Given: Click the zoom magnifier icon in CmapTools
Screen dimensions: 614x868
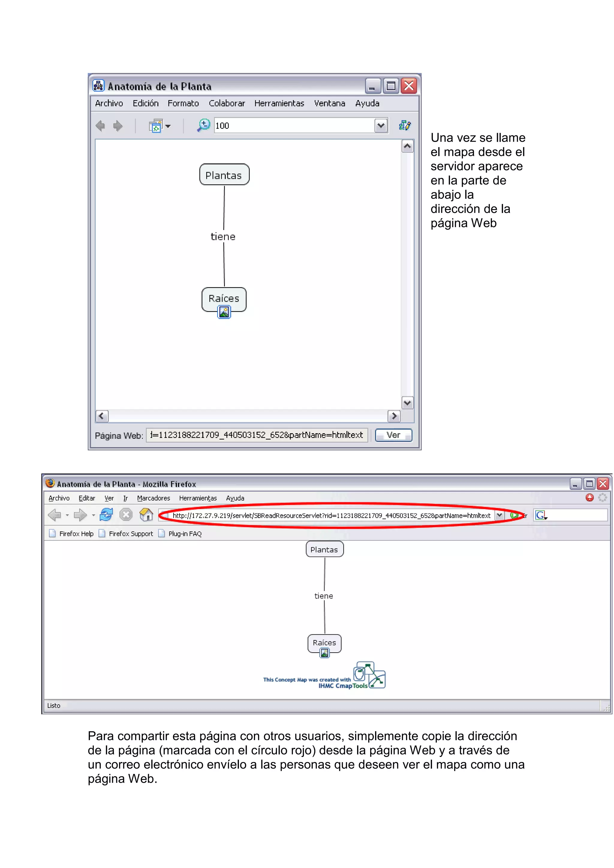Looking at the screenshot, I should [x=204, y=125].
